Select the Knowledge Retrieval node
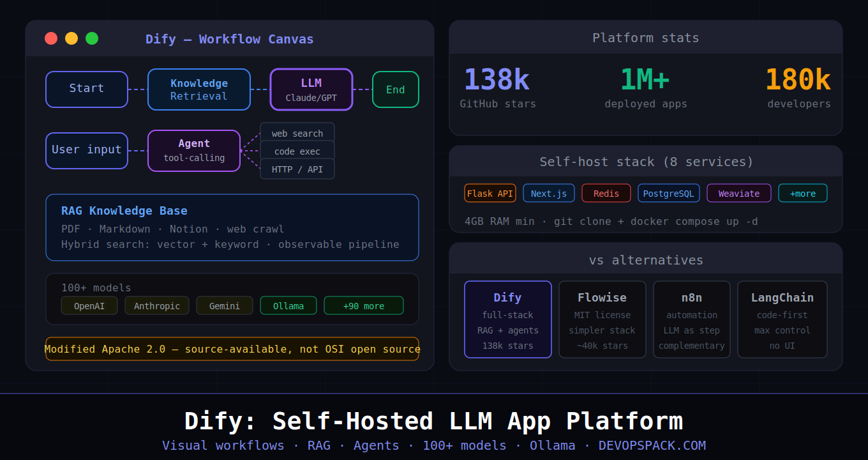 [199, 89]
